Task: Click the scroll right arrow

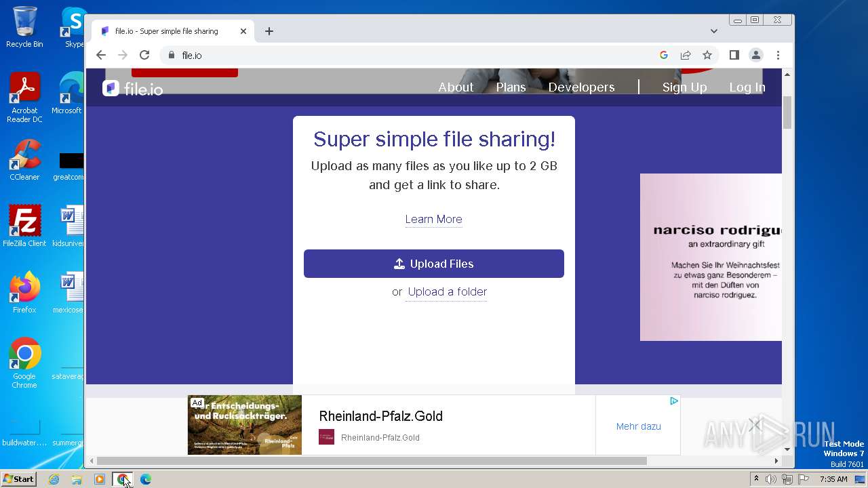Action: click(x=776, y=461)
